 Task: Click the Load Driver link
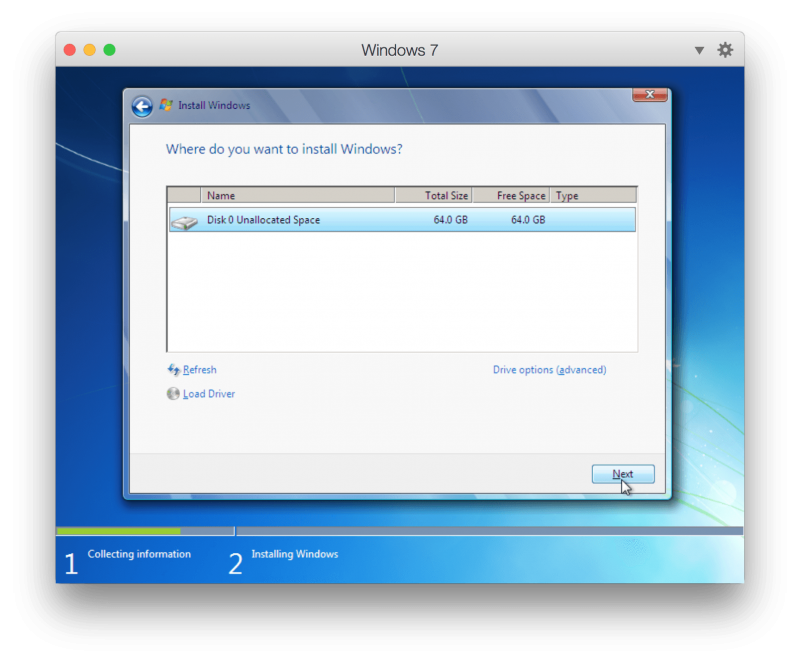209,394
